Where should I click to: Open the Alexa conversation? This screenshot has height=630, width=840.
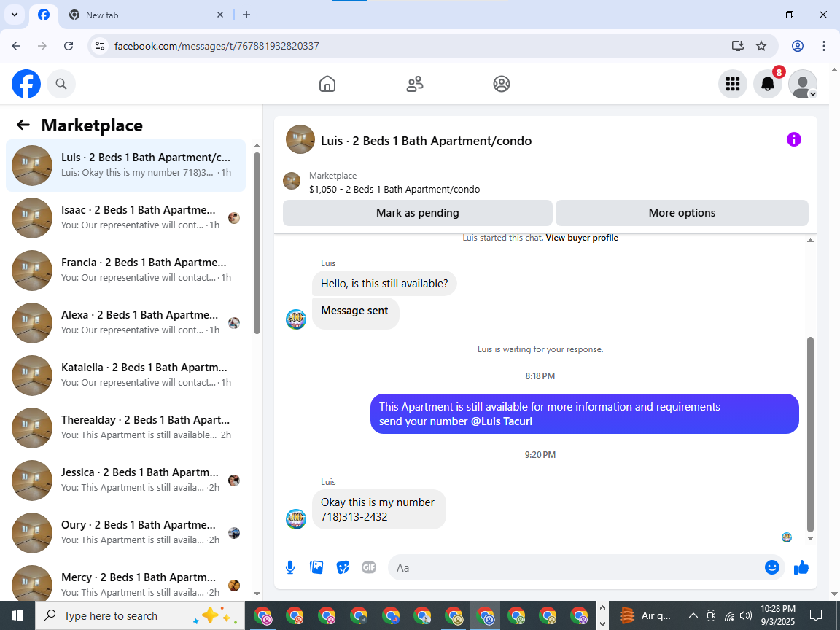[x=126, y=322]
